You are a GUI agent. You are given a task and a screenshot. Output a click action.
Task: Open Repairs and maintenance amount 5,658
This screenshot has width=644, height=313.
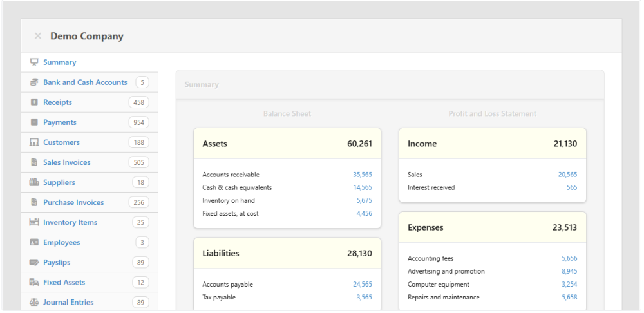pos(569,298)
